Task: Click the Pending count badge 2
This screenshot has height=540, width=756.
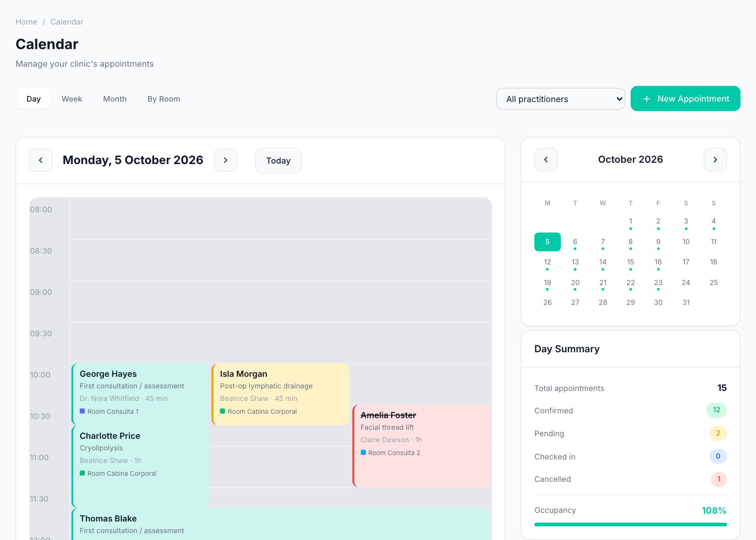Action: 718,433
